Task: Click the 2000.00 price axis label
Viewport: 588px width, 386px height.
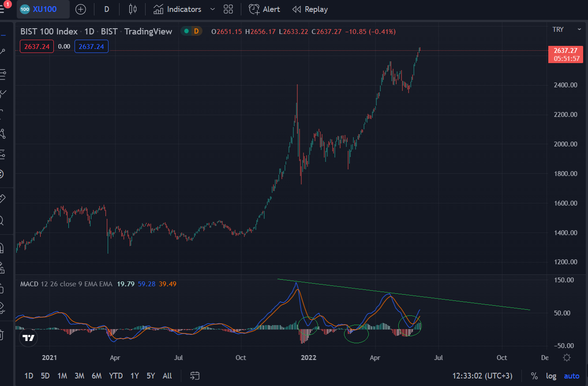Action: tap(566, 144)
